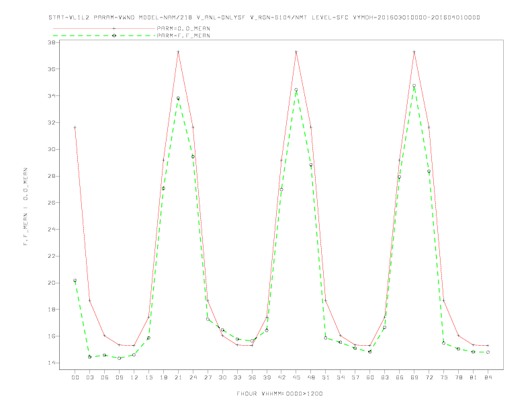Click the chart title line starting STAT=VLIL2
Viewport: 532px width, 411px height.
pos(264,17)
